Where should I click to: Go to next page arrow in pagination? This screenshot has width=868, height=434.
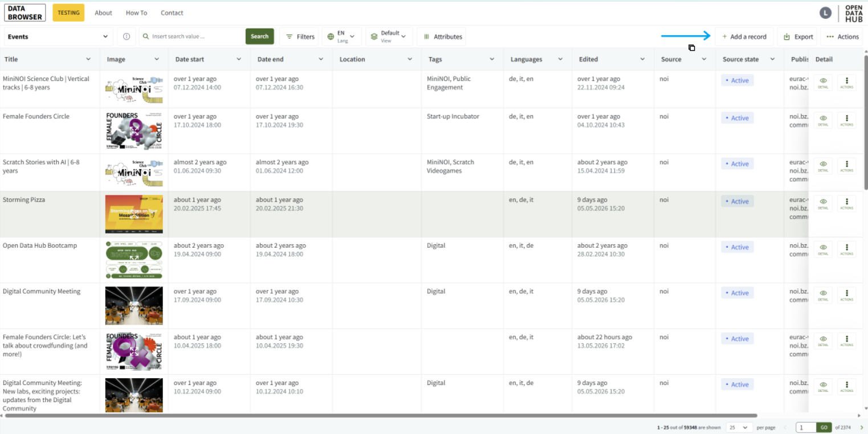click(861, 428)
